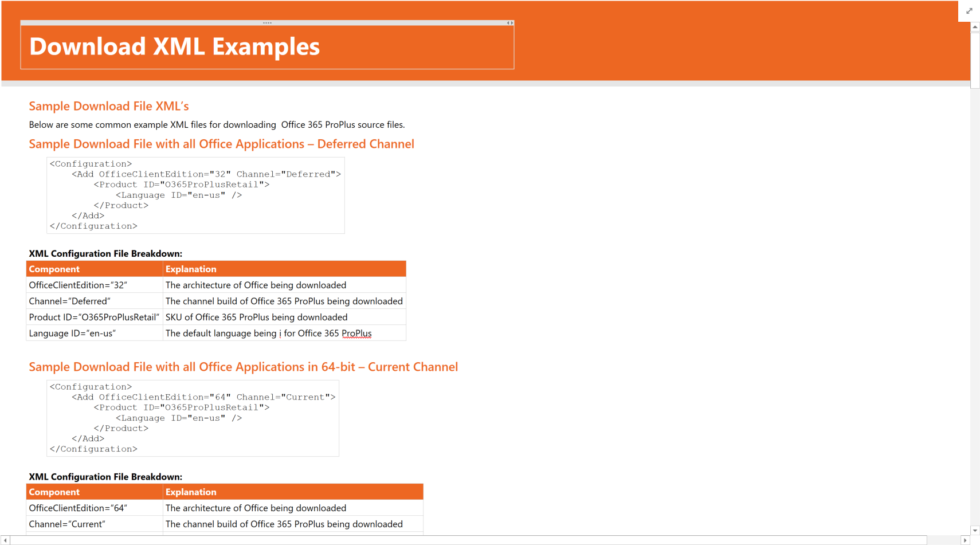Click the cell Channel="Current"

tap(95, 524)
